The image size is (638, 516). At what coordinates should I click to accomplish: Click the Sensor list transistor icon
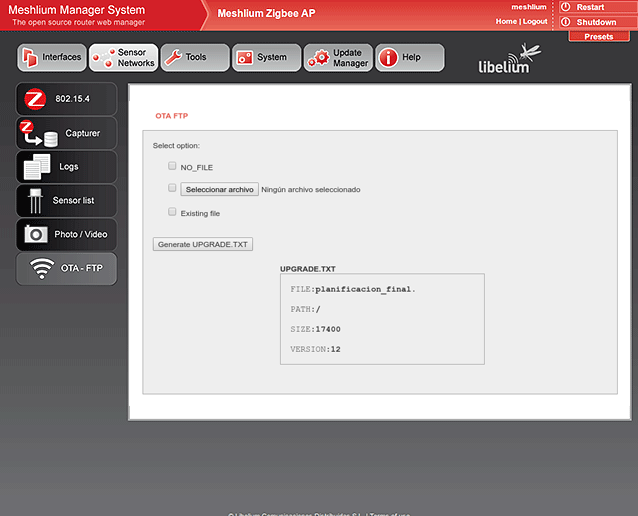(x=35, y=201)
